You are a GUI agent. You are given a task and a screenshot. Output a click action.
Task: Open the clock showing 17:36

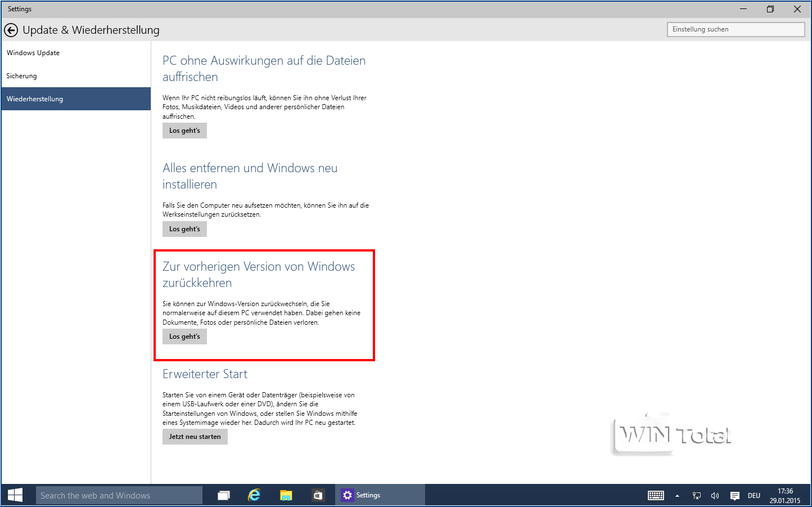click(785, 495)
